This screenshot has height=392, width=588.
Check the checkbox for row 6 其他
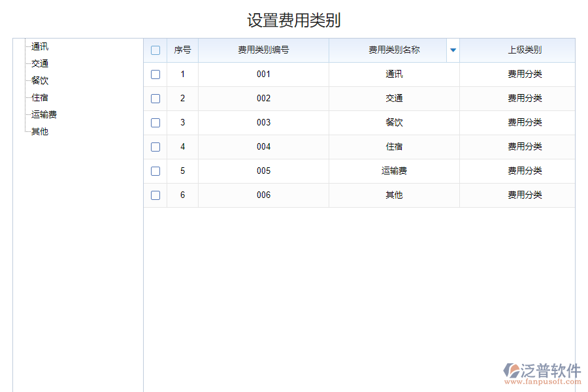pos(155,195)
